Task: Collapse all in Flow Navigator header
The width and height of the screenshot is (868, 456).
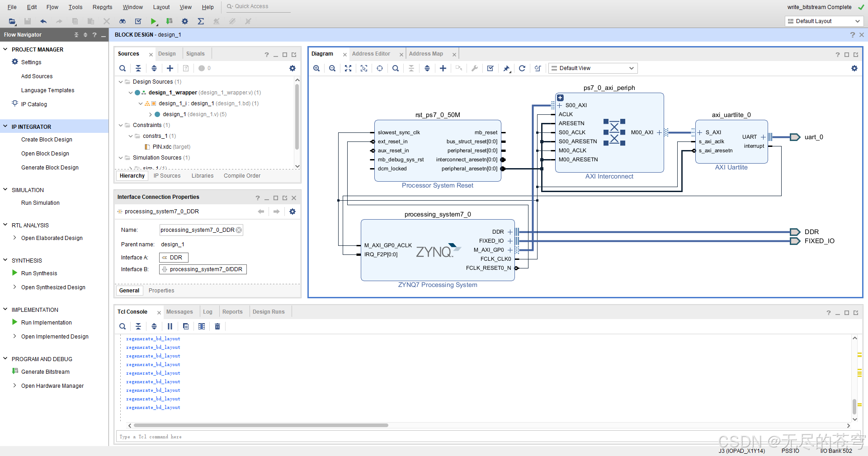Action: [x=76, y=35]
